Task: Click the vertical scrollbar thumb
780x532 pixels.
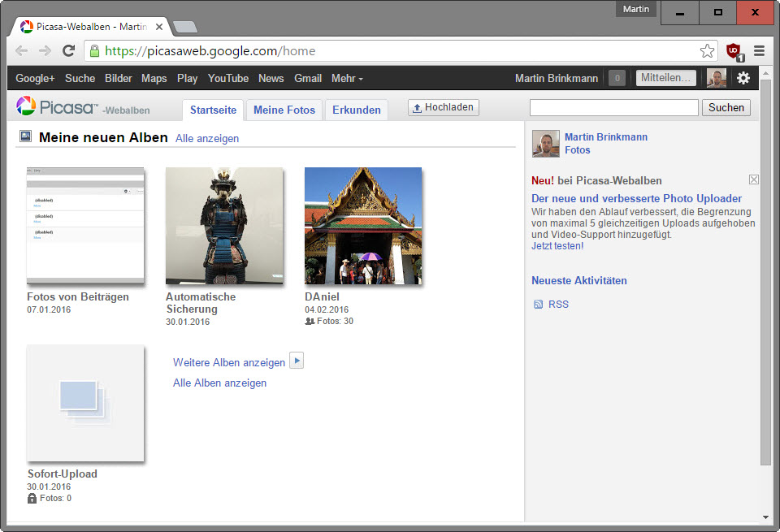Action: 765,272
